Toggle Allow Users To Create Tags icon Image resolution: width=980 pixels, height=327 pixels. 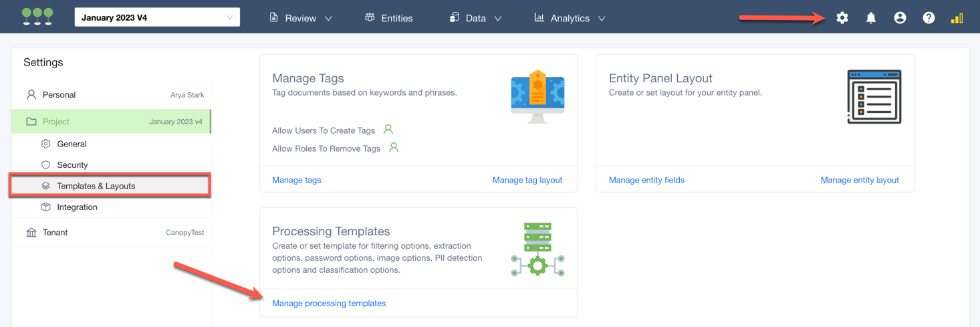388,130
